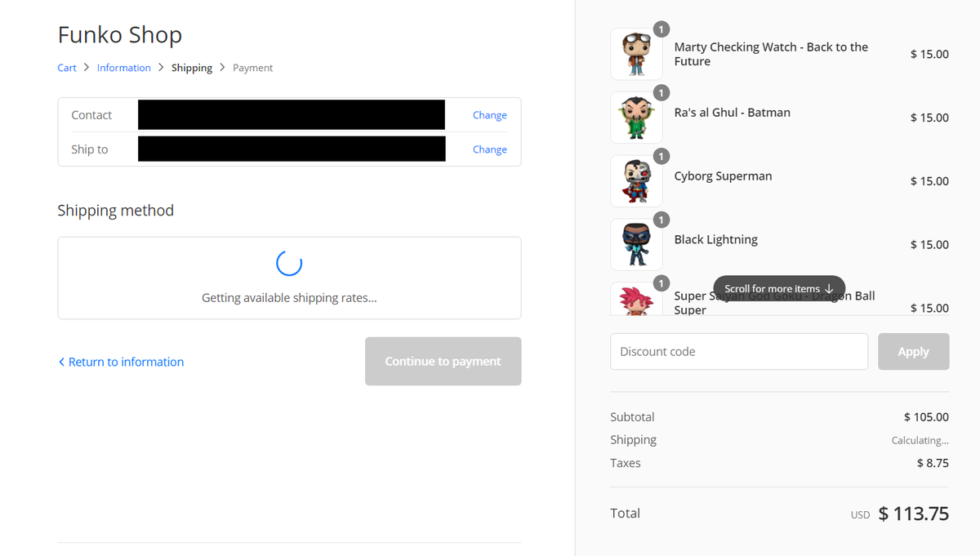Go to the Information breadcrumb step
980x556 pixels.
click(123, 68)
